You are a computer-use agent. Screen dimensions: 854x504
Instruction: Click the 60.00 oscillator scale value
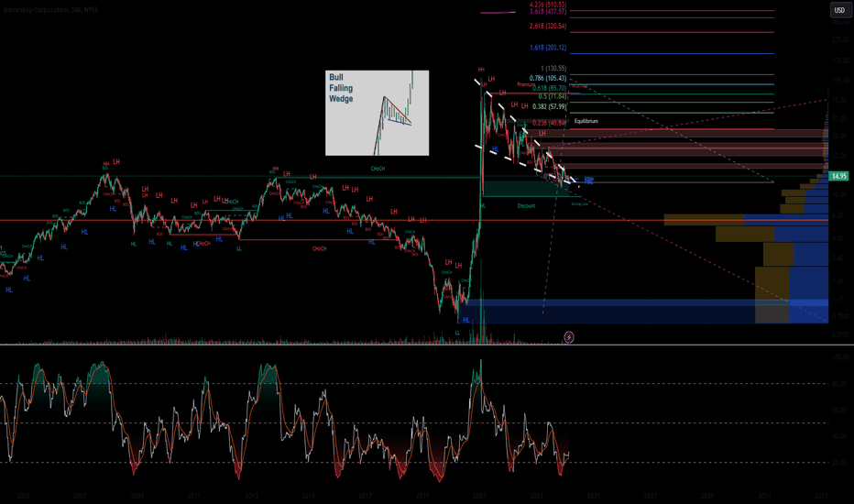[x=841, y=410]
